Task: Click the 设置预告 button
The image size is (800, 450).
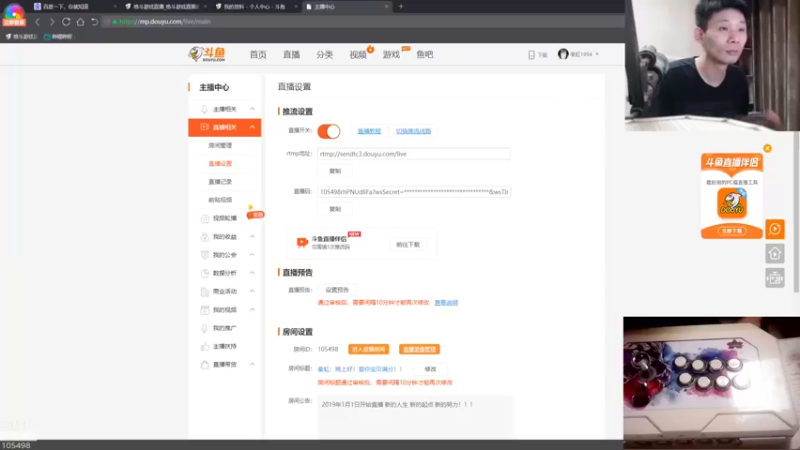Action: (x=337, y=290)
